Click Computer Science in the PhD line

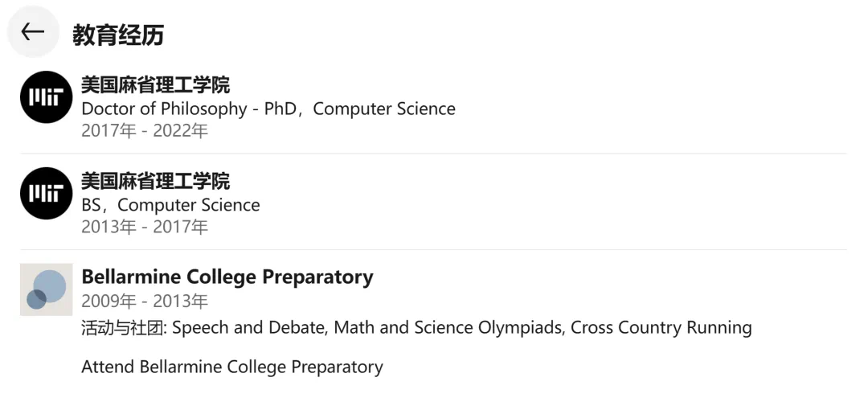click(384, 109)
